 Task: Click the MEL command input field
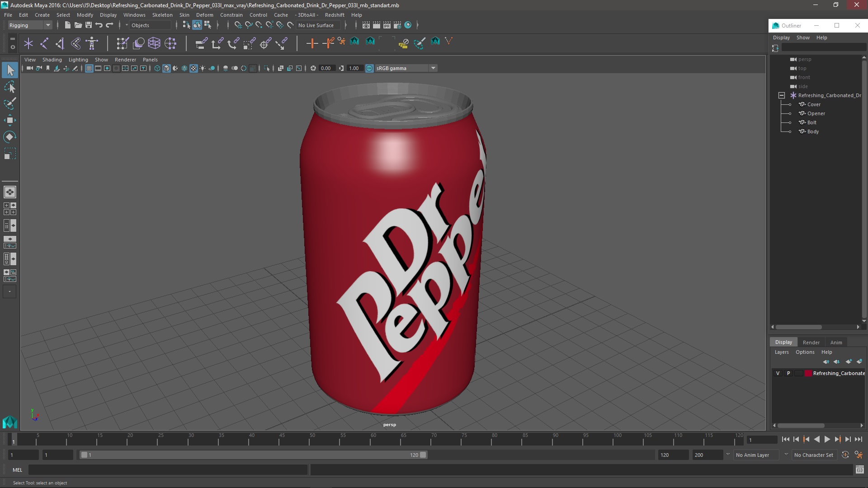[x=168, y=470]
